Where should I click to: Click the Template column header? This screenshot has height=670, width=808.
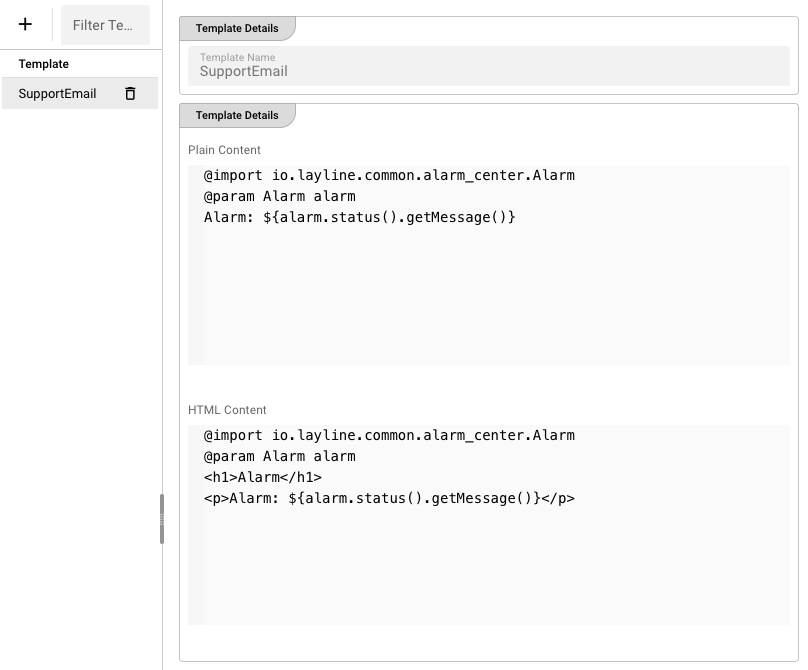[x=44, y=64]
